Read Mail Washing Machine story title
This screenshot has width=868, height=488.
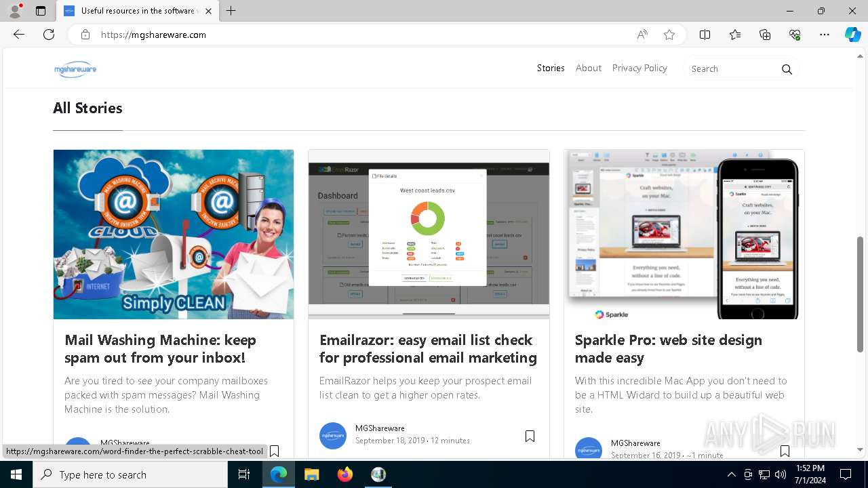160,348
